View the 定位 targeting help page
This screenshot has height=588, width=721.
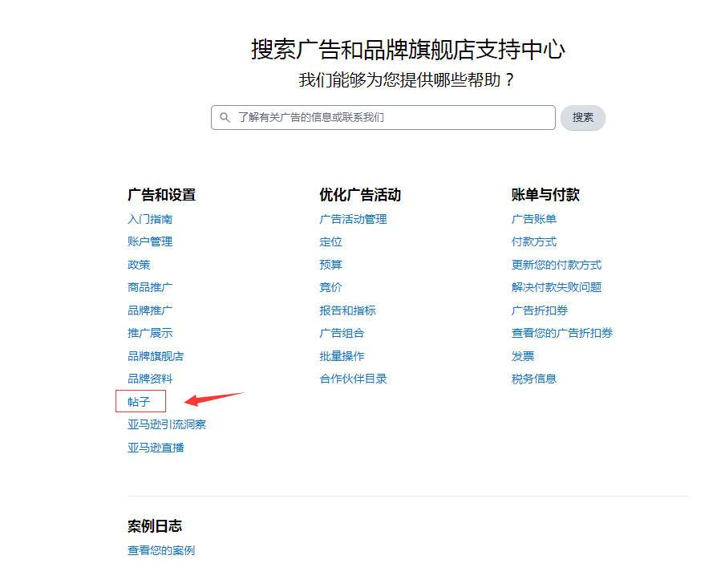tap(330, 241)
